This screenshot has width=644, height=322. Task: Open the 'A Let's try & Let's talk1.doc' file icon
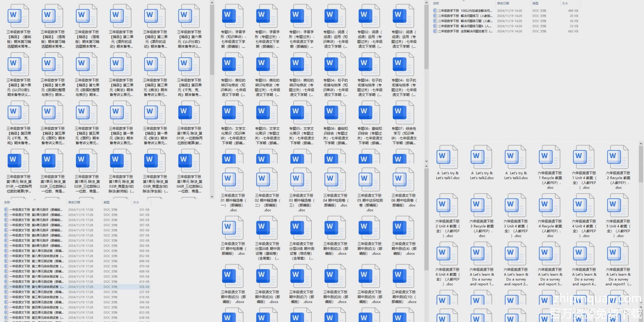(447, 158)
